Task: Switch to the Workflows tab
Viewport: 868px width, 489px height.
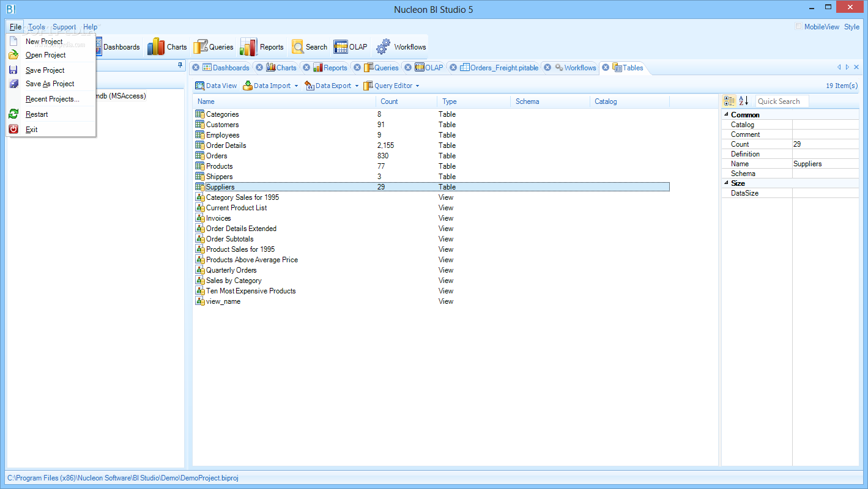Action: (x=575, y=68)
